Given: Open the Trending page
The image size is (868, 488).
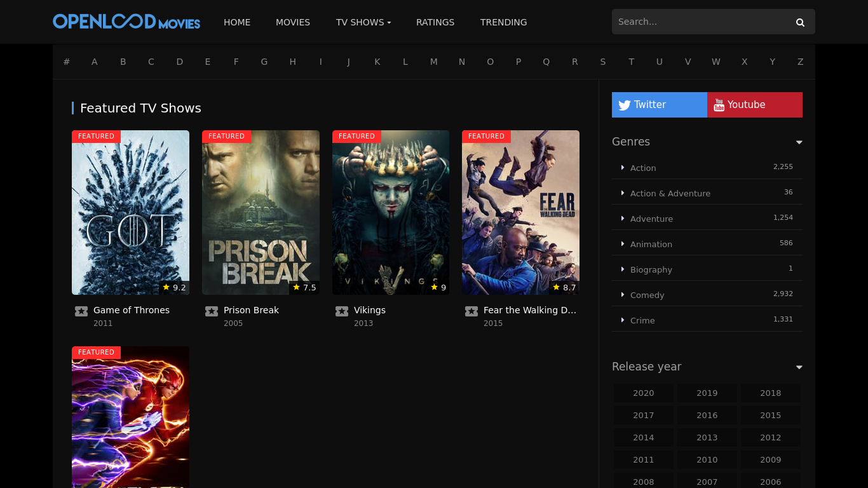Looking at the screenshot, I should pyautogui.click(x=503, y=22).
